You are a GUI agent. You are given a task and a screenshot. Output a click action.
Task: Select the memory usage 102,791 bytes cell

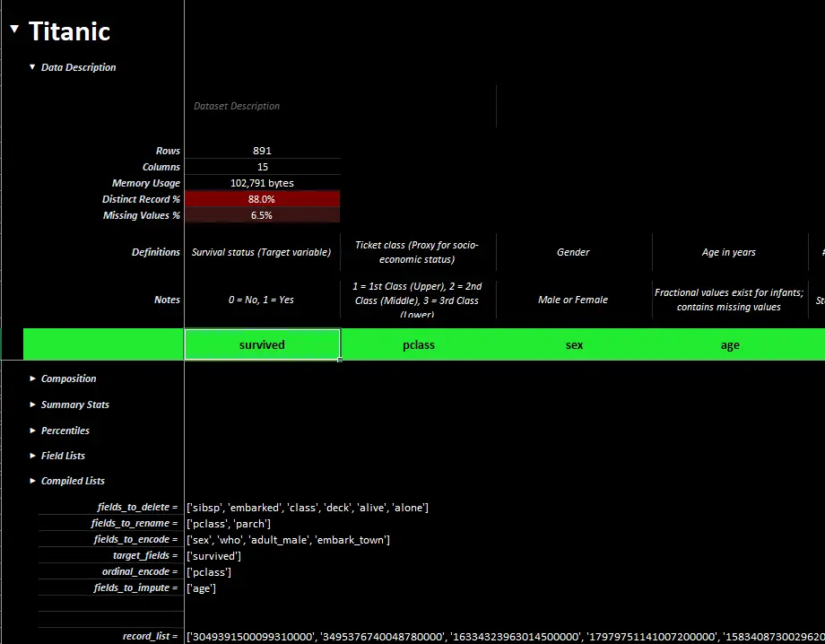[262, 183]
